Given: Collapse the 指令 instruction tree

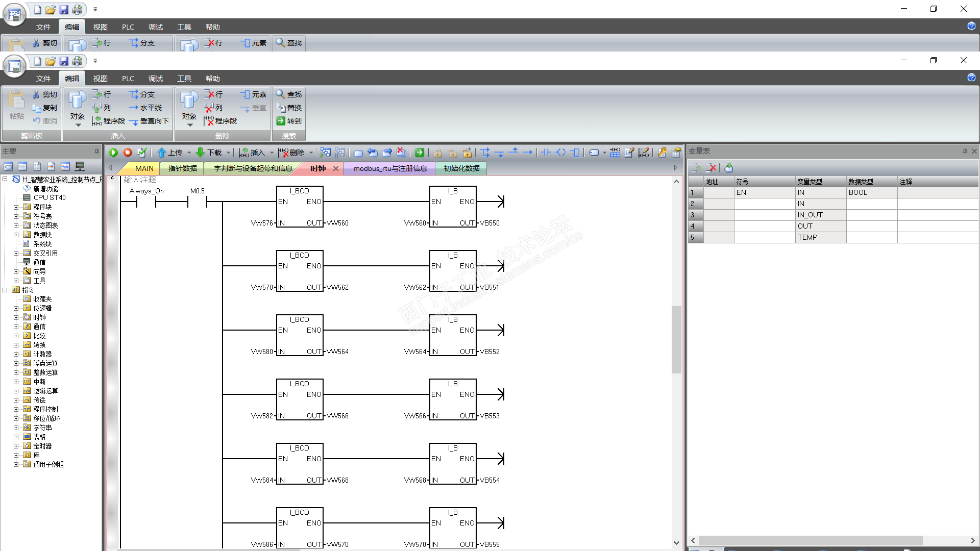Looking at the screenshot, I should [5, 290].
